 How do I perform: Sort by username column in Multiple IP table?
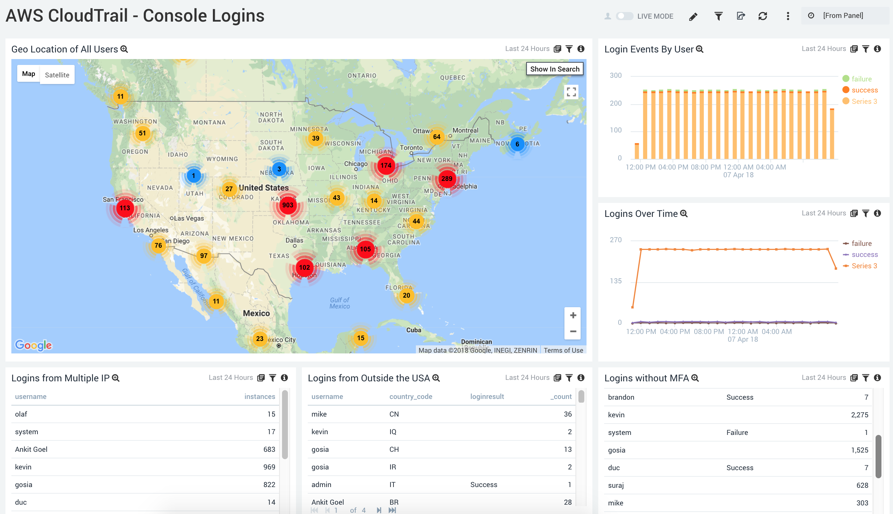31,397
